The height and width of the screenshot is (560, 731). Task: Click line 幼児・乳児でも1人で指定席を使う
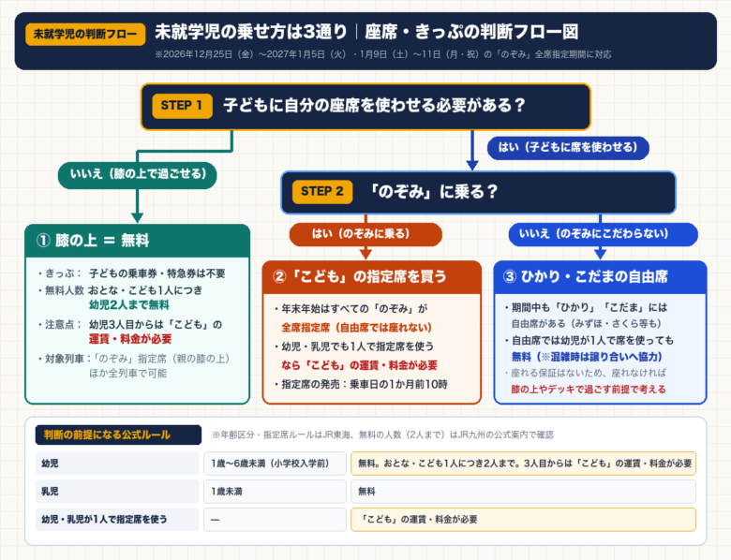358,346
